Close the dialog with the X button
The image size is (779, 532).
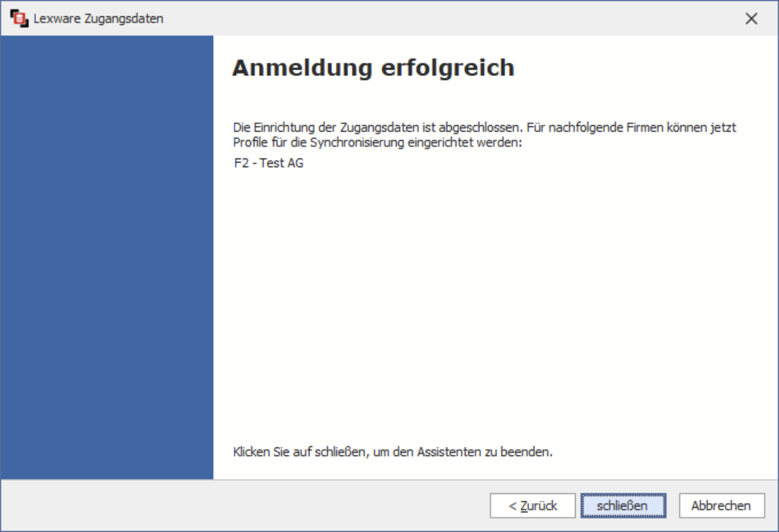tap(751, 18)
